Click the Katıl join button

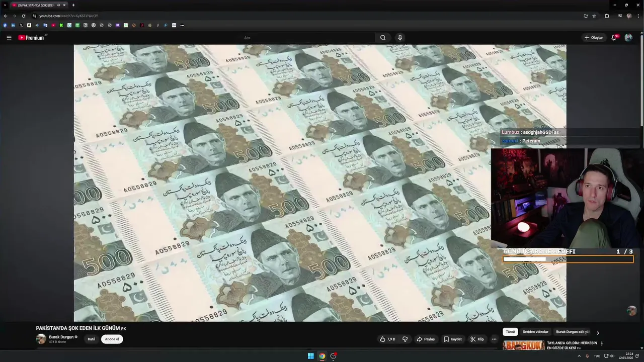[92, 339]
